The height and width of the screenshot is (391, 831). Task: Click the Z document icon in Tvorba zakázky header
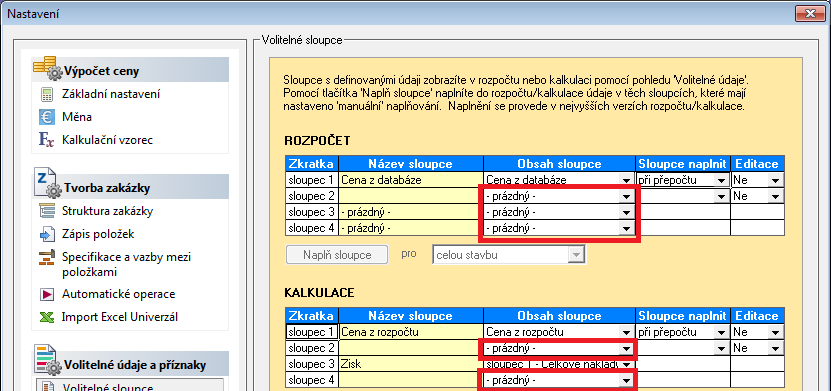48,184
